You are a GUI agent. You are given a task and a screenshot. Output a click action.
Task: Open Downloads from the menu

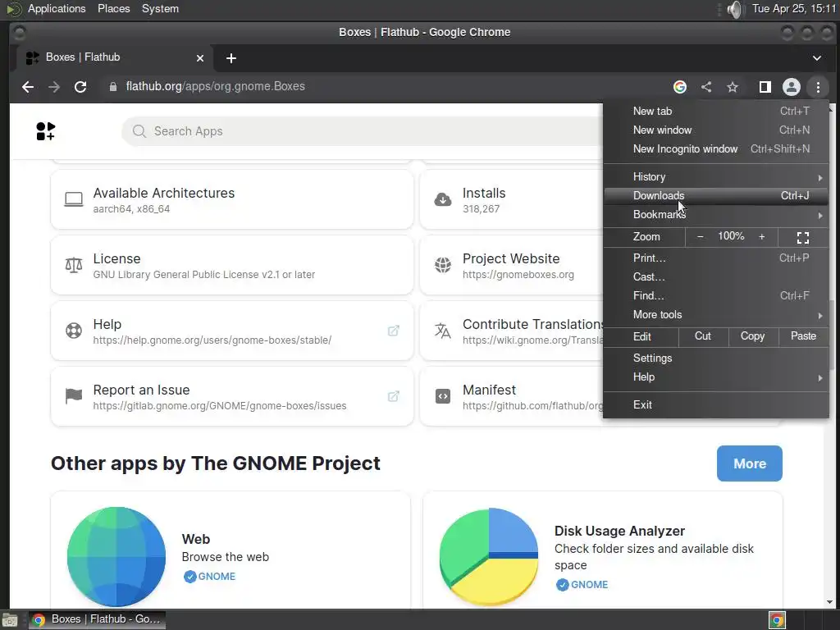pyautogui.click(x=716, y=195)
